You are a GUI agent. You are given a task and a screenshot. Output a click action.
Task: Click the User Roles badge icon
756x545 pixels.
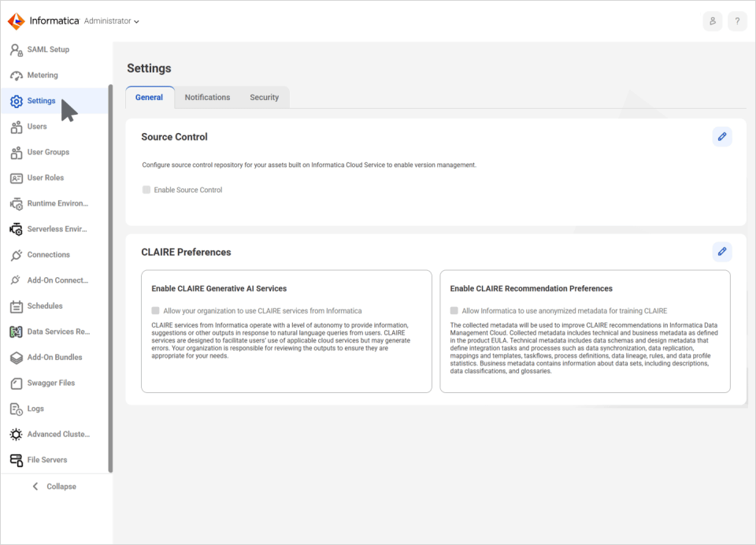17,179
